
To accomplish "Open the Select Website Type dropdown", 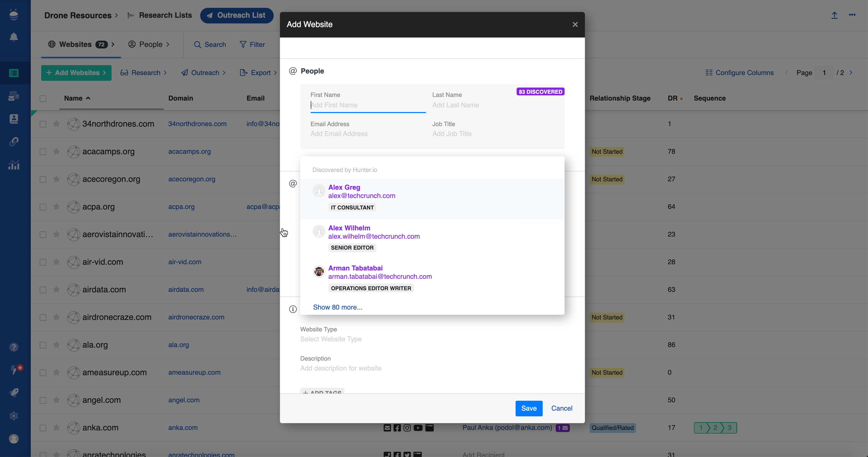I will point(331,339).
